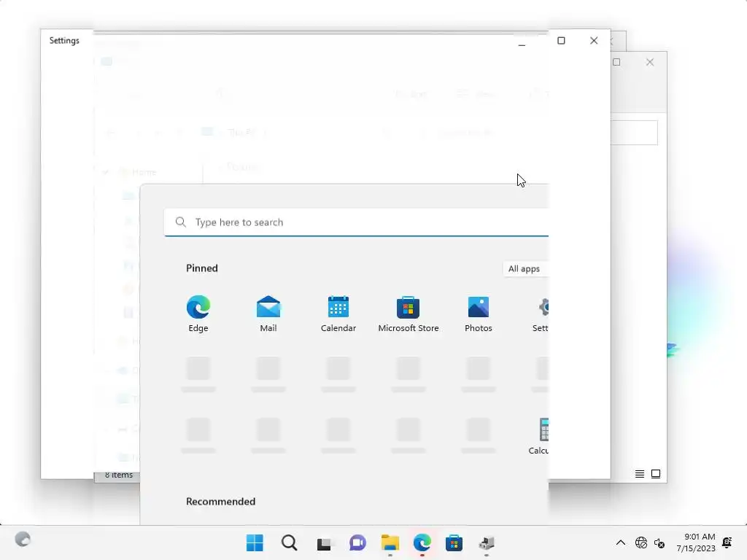Open notification center icon
This screenshot has height=560, width=747.
tap(727, 542)
